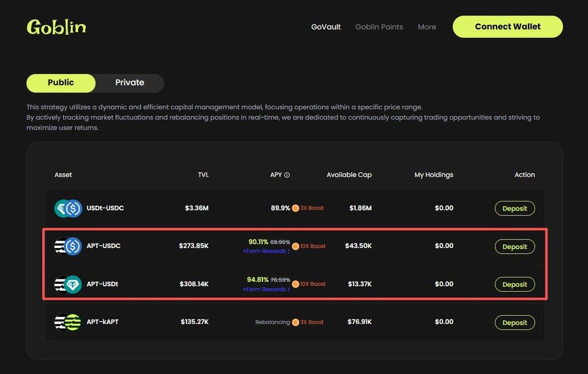Viewport: 588px width, 374px height.
Task: Click the USDt-USDC token pair icon
Action: point(68,208)
